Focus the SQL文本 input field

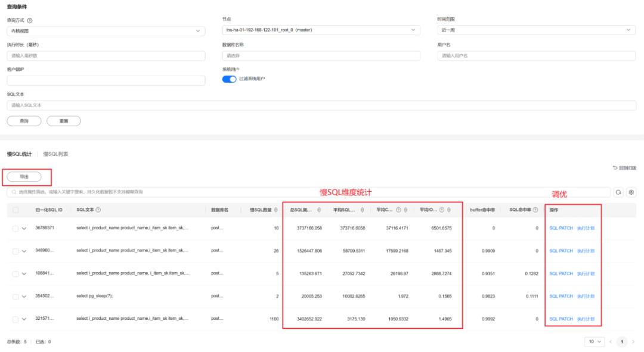pyautogui.click(x=321, y=105)
